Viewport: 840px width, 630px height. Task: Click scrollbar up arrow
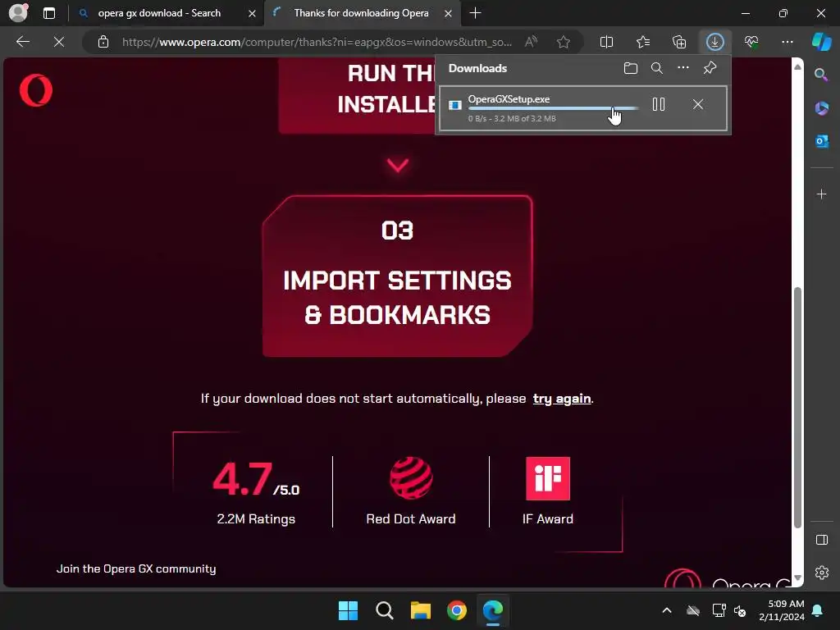(x=797, y=66)
